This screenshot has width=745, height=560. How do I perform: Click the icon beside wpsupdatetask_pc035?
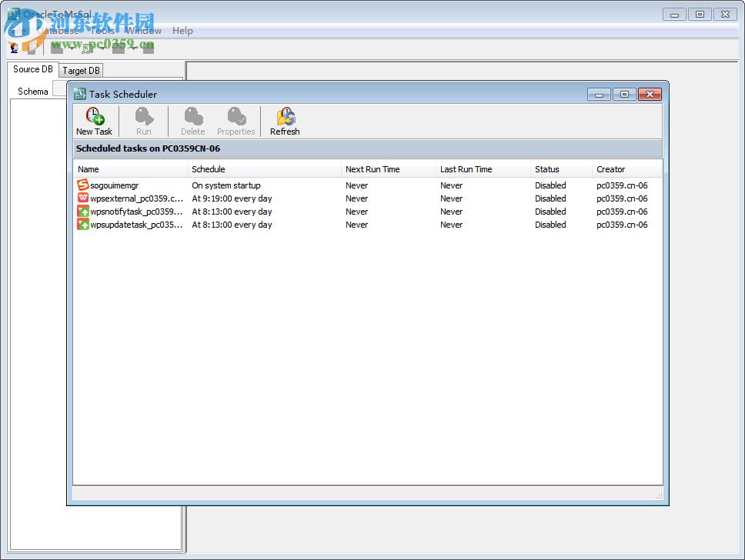click(81, 225)
